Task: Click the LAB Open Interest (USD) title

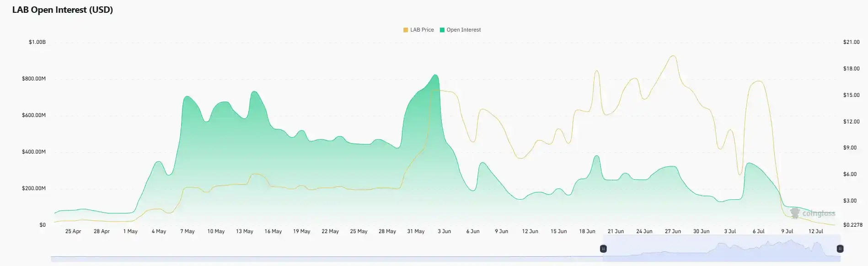Action: [x=63, y=10]
